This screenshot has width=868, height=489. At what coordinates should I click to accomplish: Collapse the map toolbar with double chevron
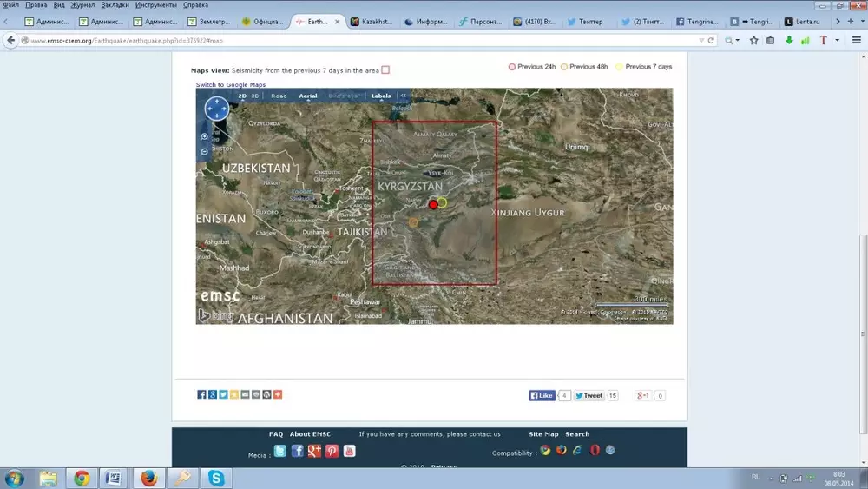coord(403,96)
